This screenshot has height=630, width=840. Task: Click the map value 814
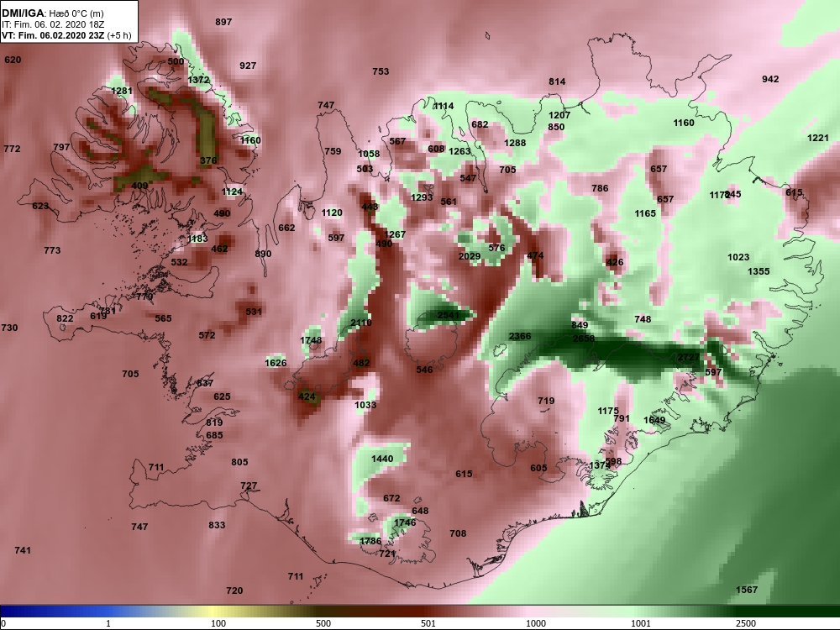pos(557,82)
